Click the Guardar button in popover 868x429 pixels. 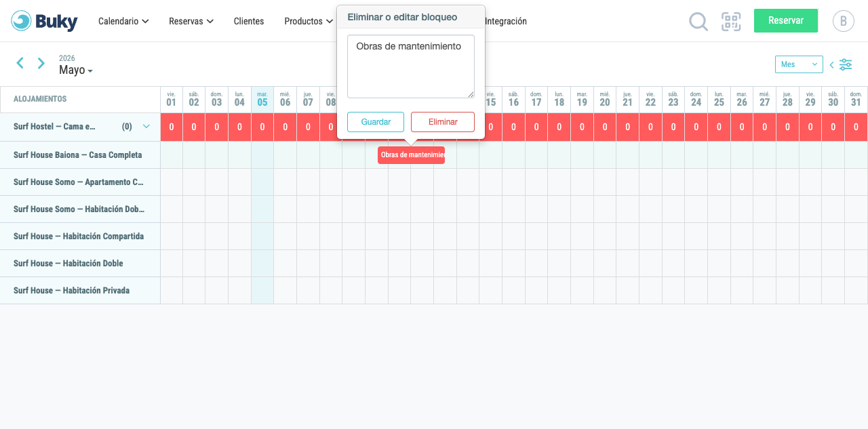pyautogui.click(x=376, y=122)
